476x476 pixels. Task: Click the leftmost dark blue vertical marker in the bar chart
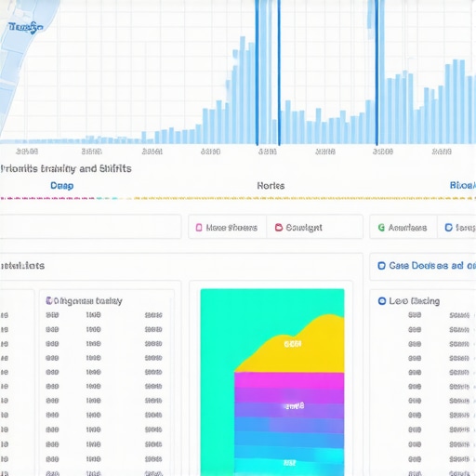[257, 73]
